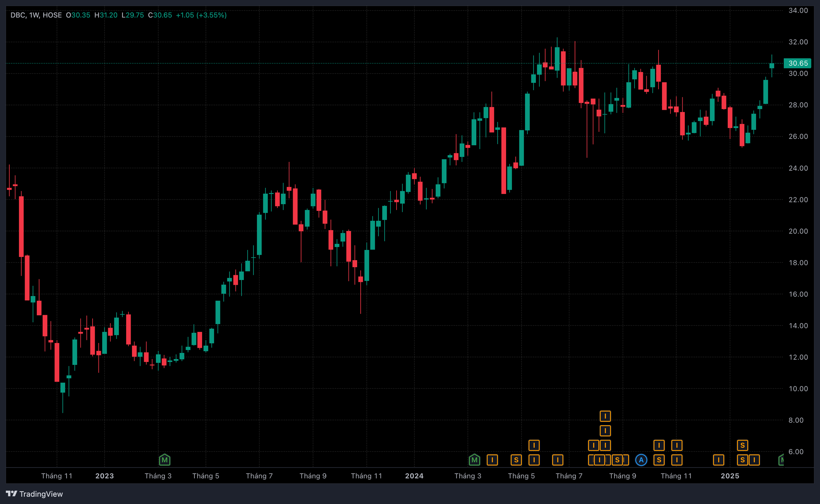Open the S marker just before Tháng 5 2024
This screenshot has height=504, width=820.
pyautogui.click(x=516, y=460)
